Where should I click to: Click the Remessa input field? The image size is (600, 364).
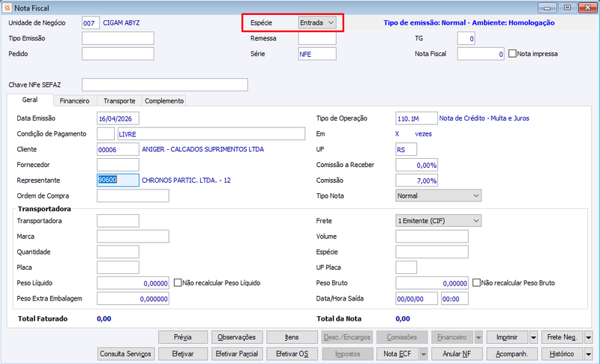pos(317,38)
